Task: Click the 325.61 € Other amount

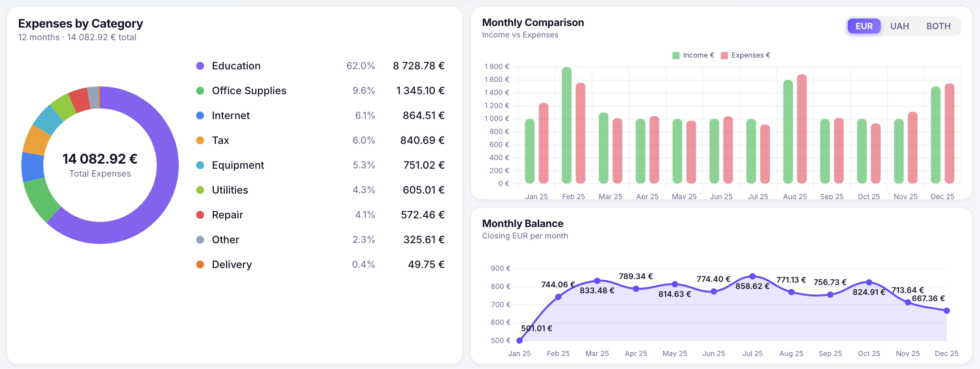Action: pos(424,240)
